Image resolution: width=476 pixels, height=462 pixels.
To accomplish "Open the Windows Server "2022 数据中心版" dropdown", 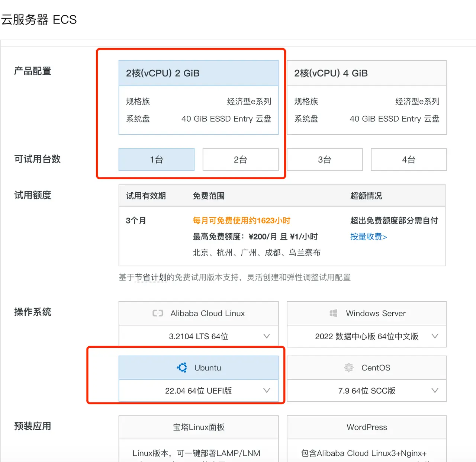I will click(435, 336).
